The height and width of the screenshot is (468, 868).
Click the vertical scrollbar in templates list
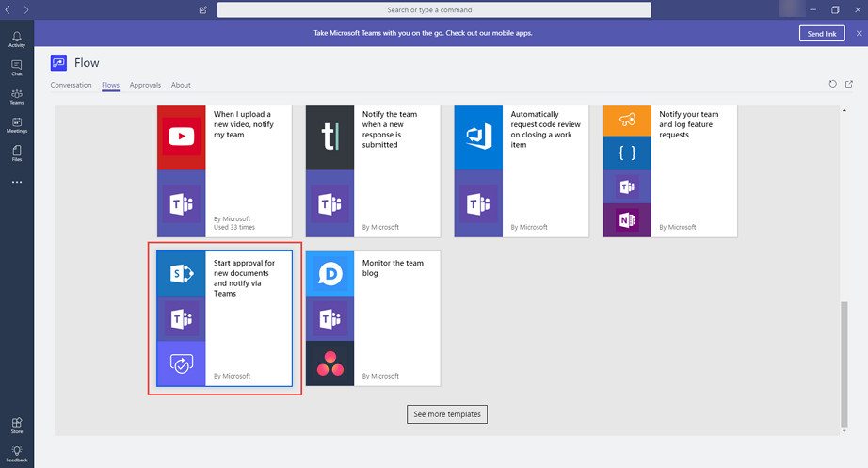(843, 363)
